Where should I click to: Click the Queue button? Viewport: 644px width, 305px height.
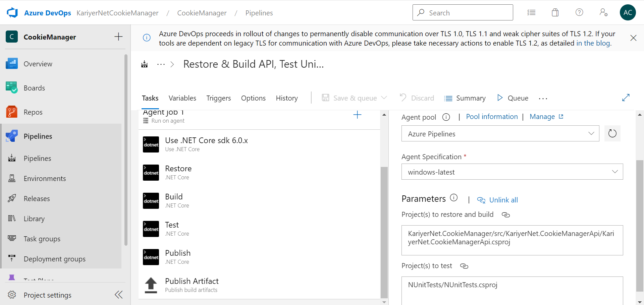coord(513,98)
